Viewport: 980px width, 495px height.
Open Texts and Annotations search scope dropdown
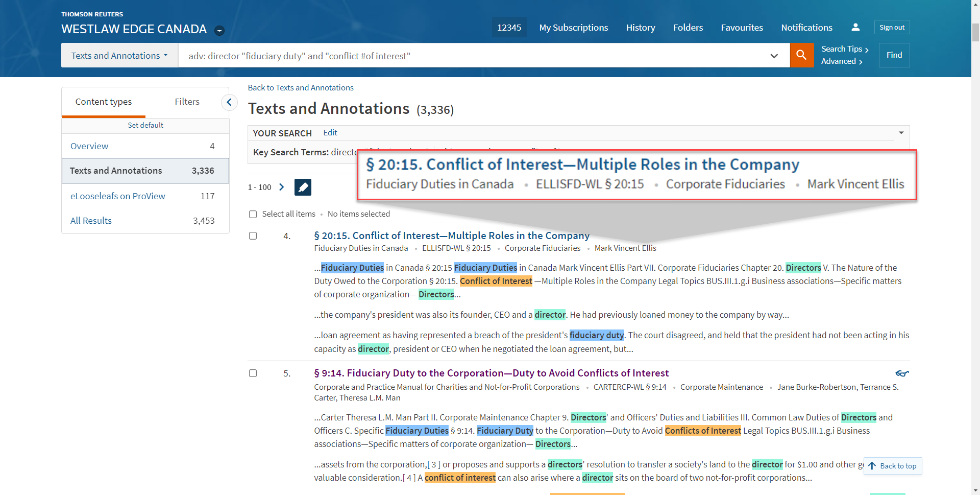119,55
